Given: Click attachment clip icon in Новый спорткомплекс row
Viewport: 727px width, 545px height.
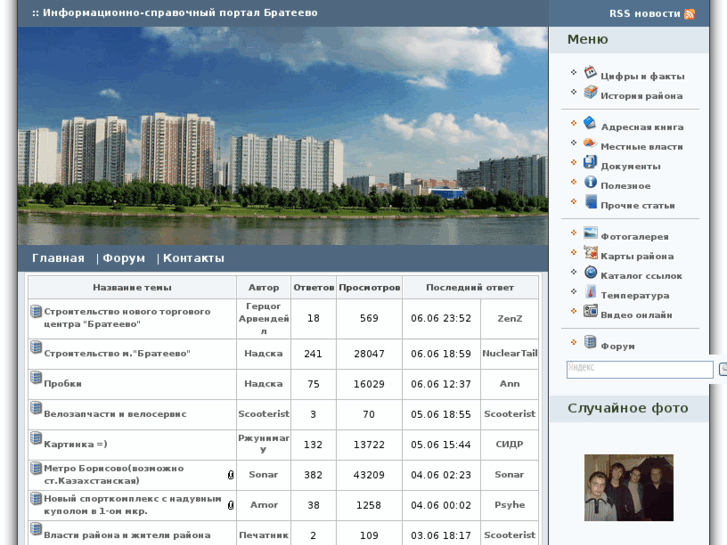Looking at the screenshot, I should [x=230, y=505].
